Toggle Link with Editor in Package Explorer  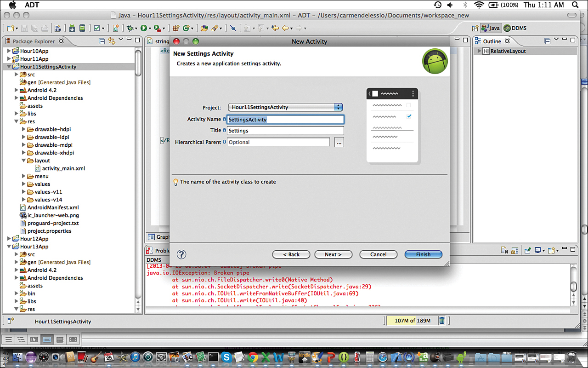(111, 41)
